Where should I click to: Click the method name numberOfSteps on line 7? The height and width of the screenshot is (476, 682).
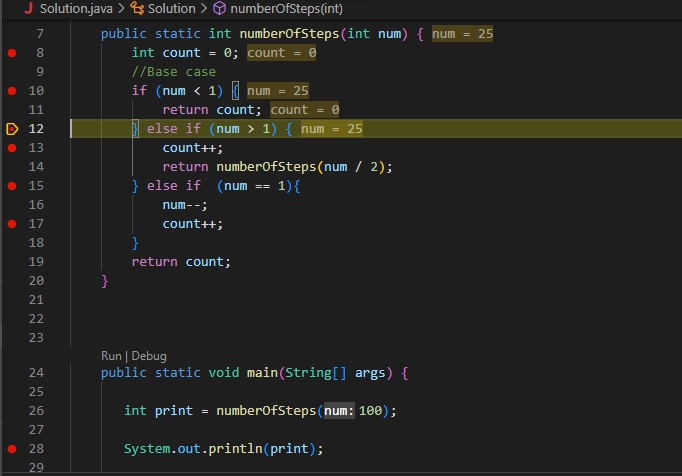(289, 34)
